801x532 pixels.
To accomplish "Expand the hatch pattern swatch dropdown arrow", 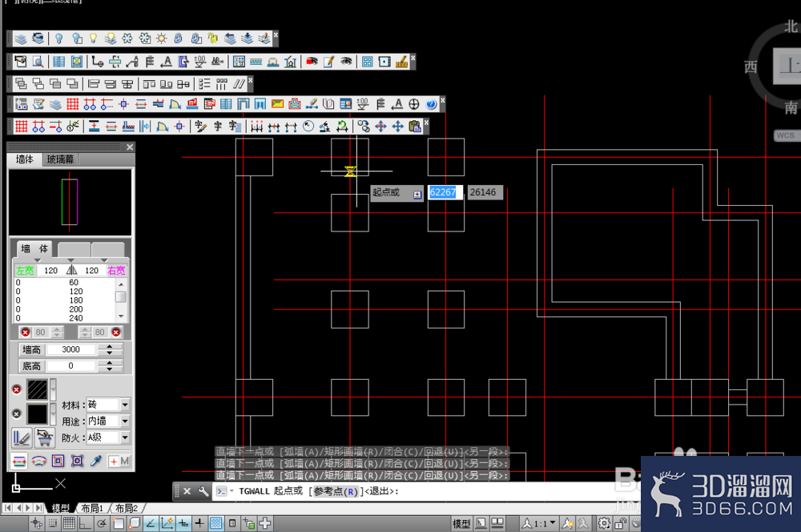I will [x=53, y=389].
